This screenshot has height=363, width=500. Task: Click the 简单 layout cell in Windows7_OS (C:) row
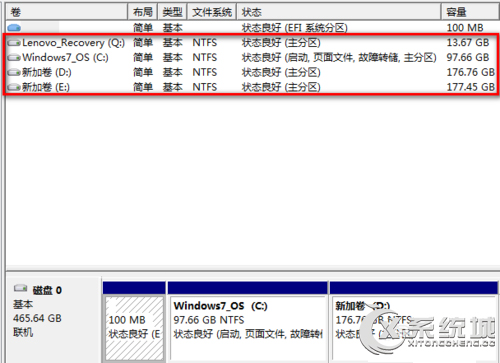(x=143, y=57)
